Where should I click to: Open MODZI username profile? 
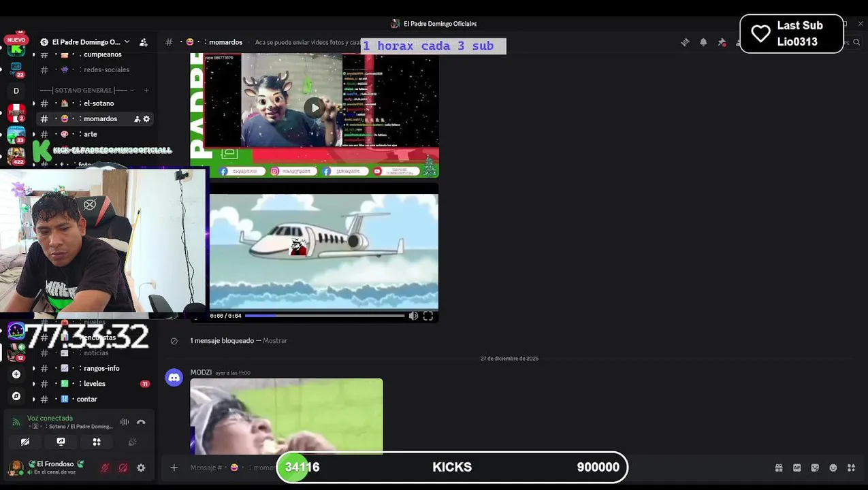click(x=201, y=373)
